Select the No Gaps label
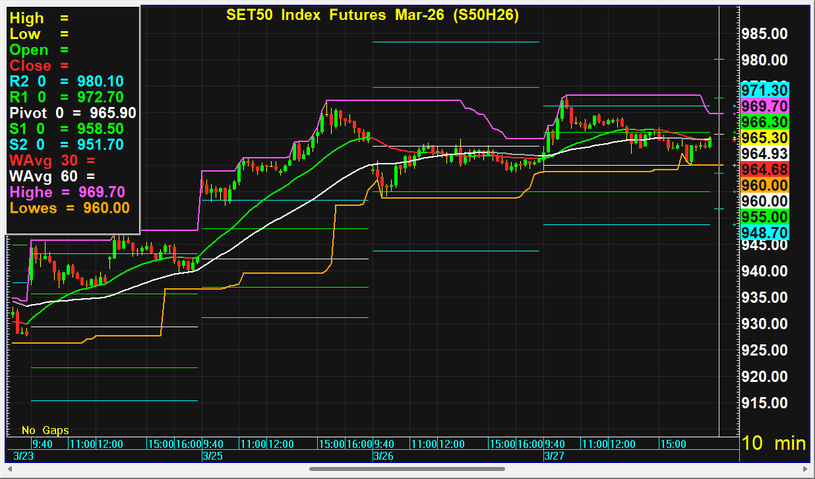The width and height of the screenshot is (815, 479). [x=45, y=429]
